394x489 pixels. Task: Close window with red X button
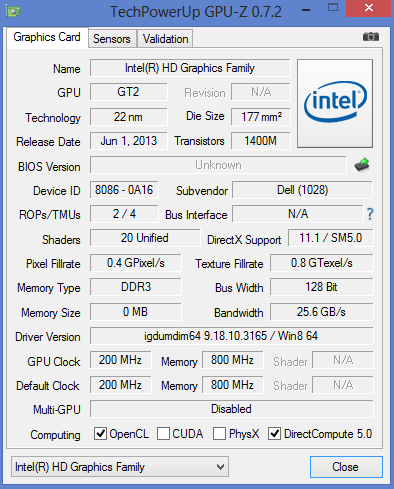click(368, 8)
